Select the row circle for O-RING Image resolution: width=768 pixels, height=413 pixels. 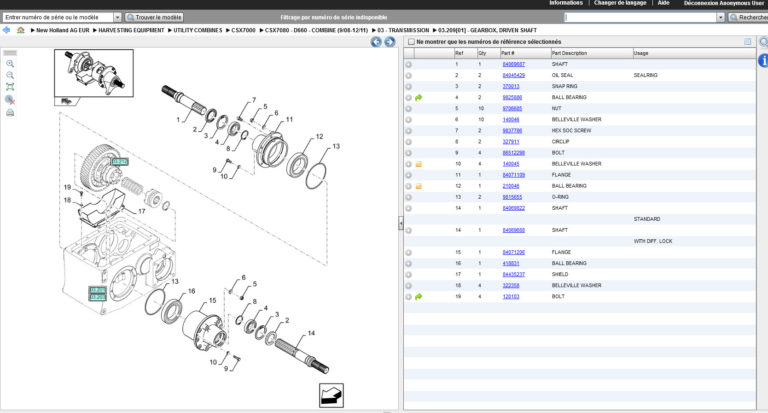click(408, 197)
